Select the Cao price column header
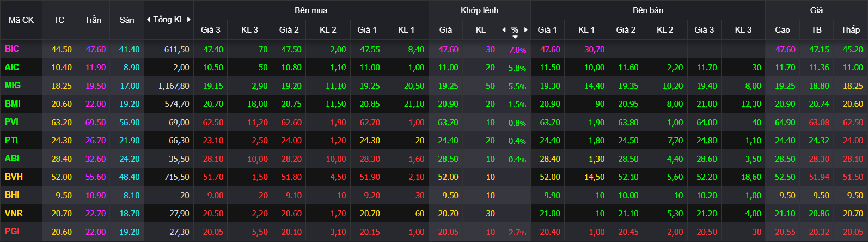Image resolution: width=868 pixels, height=242 pixels. pos(783,29)
